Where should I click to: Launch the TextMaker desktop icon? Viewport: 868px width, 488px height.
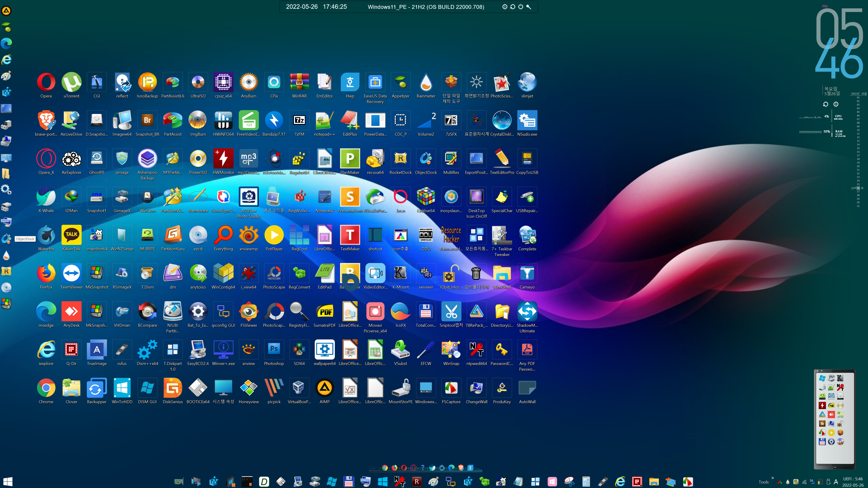tap(350, 238)
